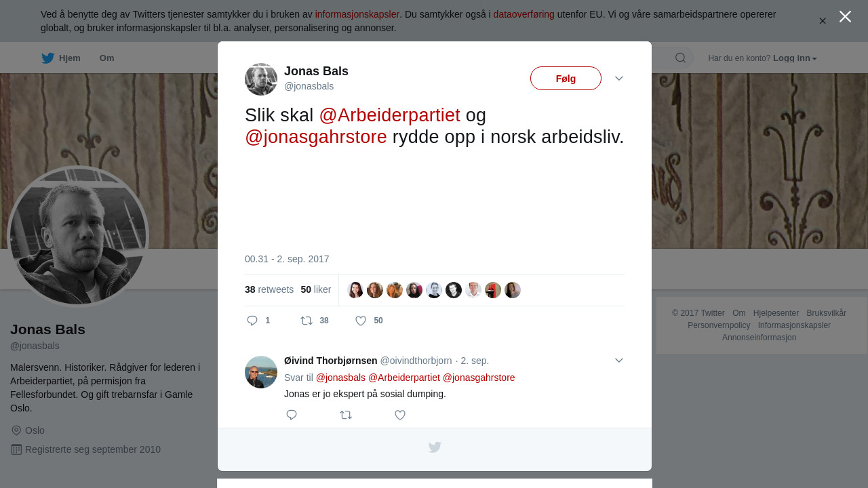The width and height of the screenshot is (868, 488).
Task: Open the informasjonskapsler link in the banner
Action: tap(357, 14)
